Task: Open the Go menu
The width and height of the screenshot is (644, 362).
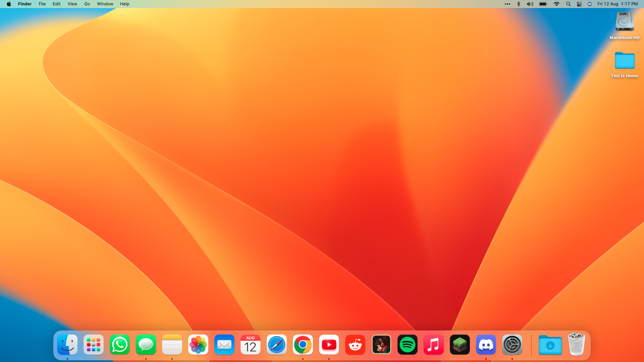Action: pyautogui.click(x=87, y=4)
